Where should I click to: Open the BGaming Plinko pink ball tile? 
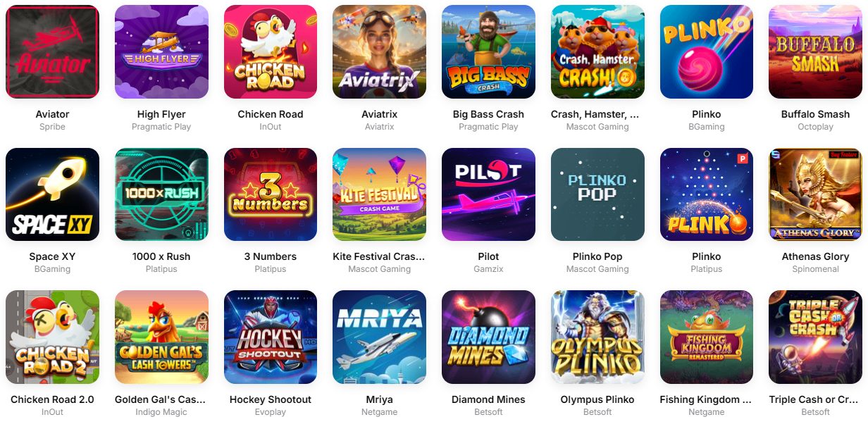pyautogui.click(x=707, y=51)
